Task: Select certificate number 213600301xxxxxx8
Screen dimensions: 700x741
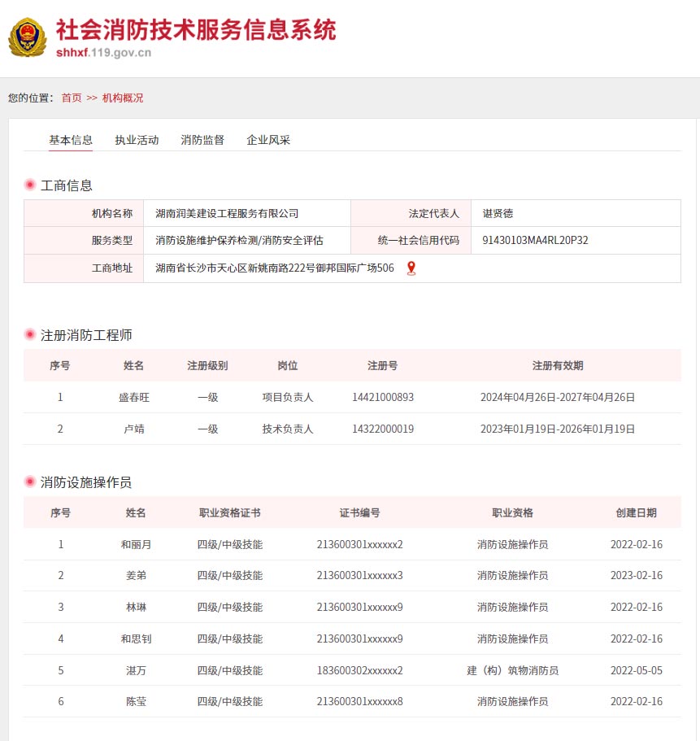Action: point(360,702)
